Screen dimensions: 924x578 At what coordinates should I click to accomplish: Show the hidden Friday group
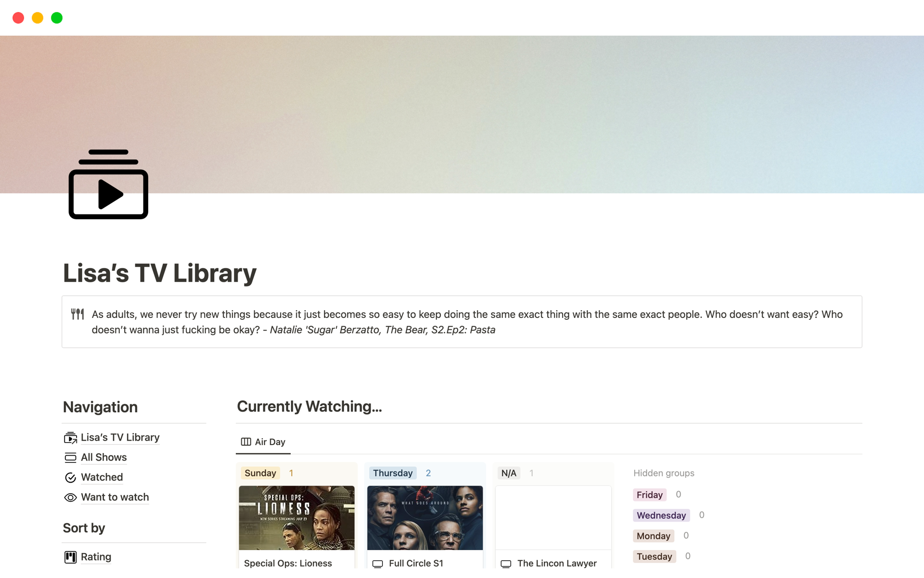(649, 495)
